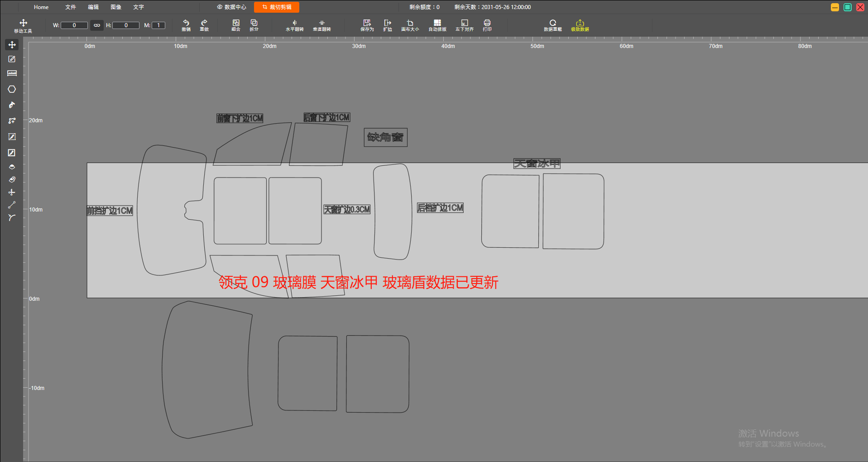Image resolution: width=868 pixels, height=462 pixels.
Task: Click vertical flip (垂直翻转) icon
Action: click(x=322, y=25)
